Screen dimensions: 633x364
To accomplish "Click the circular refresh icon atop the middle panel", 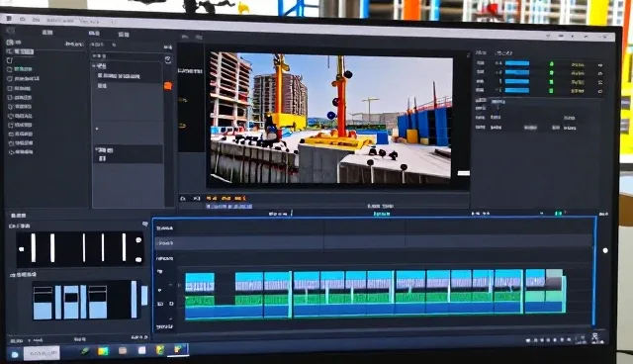I will (x=168, y=59).
